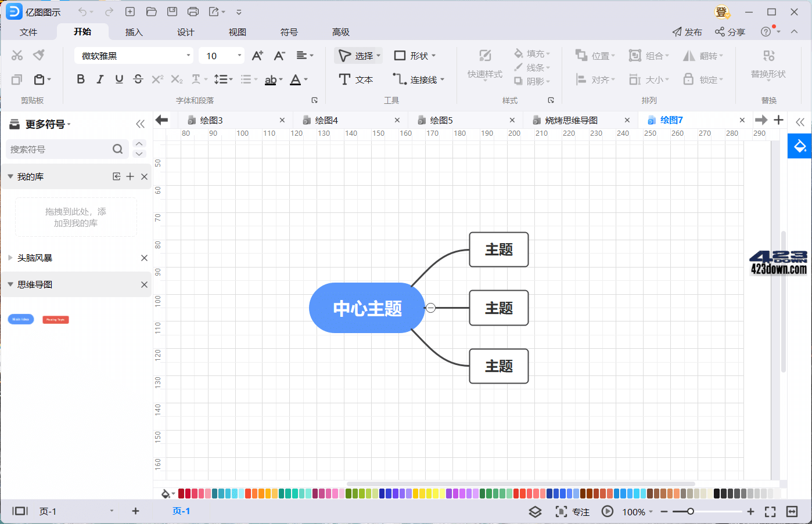812x524 pixels.
Task: Switch to document tab 烧烤思维导图
Action: 572,120
